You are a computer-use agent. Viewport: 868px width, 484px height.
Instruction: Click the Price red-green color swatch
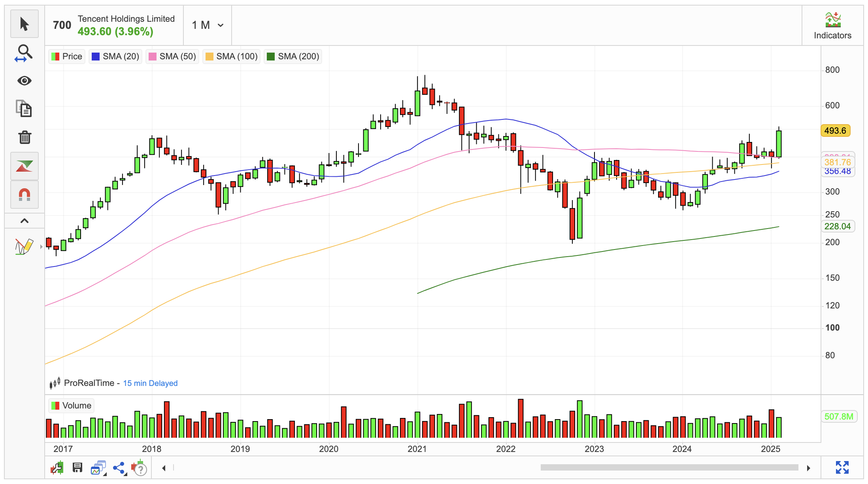(x=55, y=57)
